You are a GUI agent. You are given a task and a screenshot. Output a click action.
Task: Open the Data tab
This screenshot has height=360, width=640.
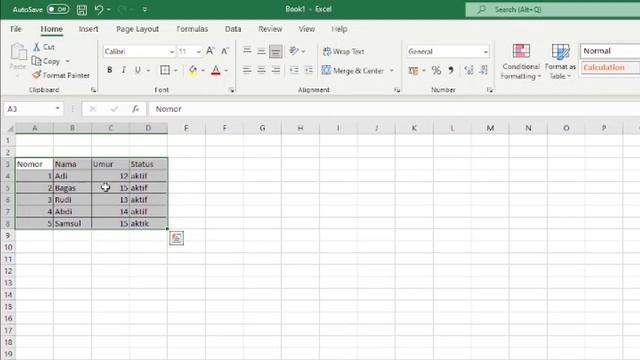click(233, 29)
